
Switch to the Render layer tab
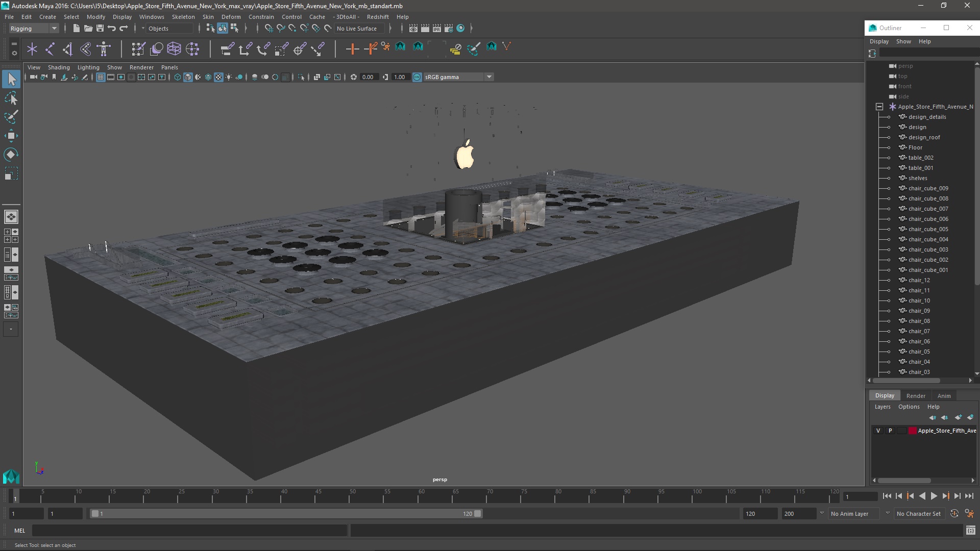pos(916,396)
